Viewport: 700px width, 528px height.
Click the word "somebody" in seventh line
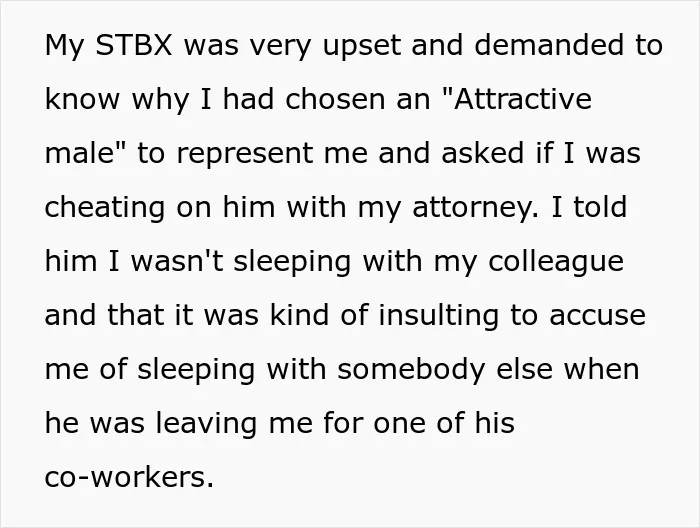click(x=411, y=371)
